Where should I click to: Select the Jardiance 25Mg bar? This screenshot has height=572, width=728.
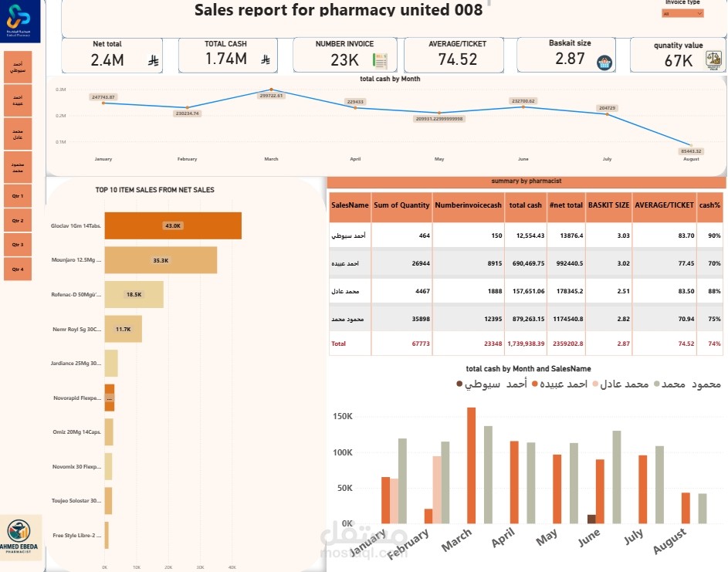point(111,363)
